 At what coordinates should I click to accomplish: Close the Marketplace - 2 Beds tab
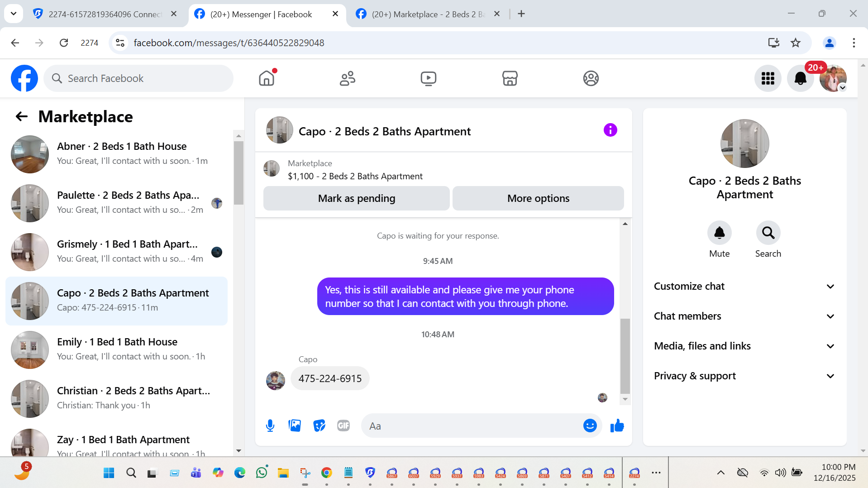pos(496,14)
